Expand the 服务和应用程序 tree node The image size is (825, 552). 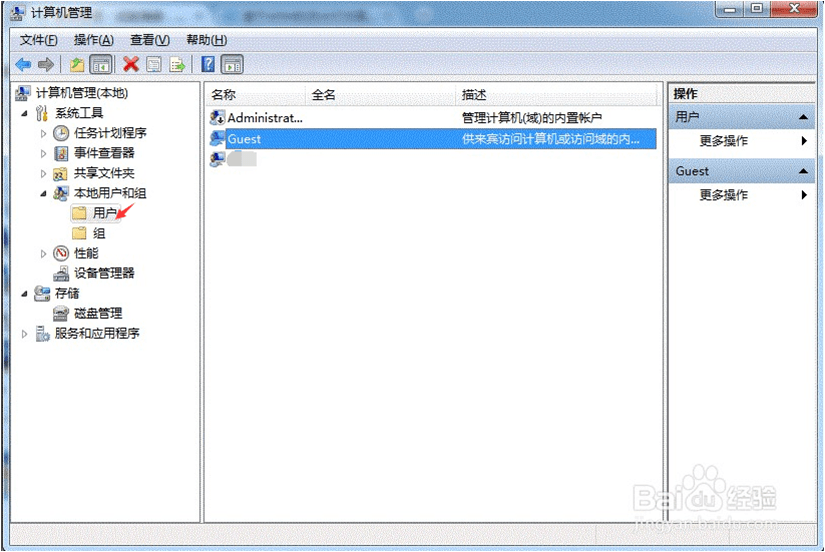point(25,333)
